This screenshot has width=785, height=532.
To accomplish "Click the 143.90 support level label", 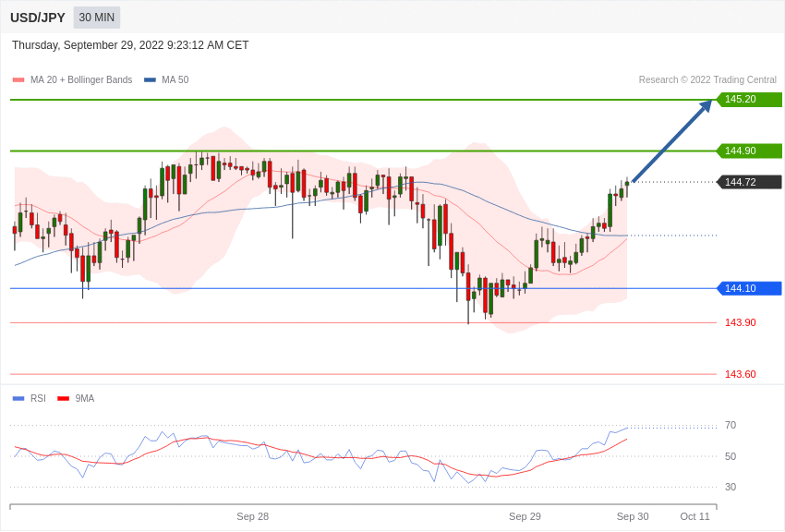I will [x=741, y=323].
